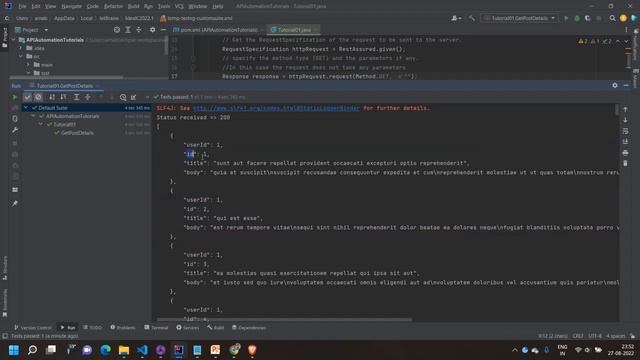Open Dependencies tool window button

coord(249,327)
